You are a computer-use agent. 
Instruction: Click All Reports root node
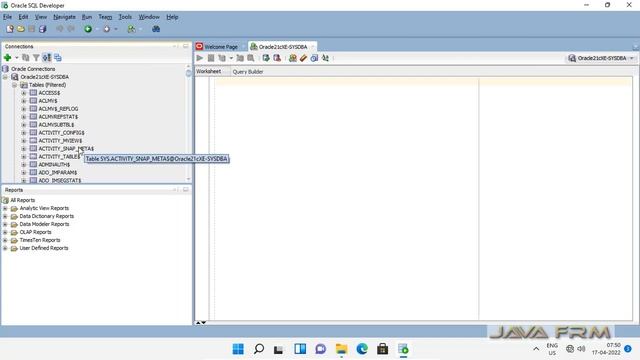(22, 200)
